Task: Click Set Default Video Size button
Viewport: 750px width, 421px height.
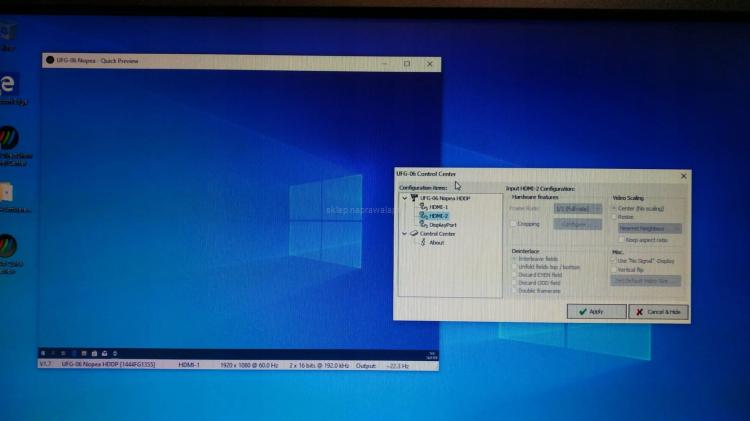Action: (x=646, y=281)
